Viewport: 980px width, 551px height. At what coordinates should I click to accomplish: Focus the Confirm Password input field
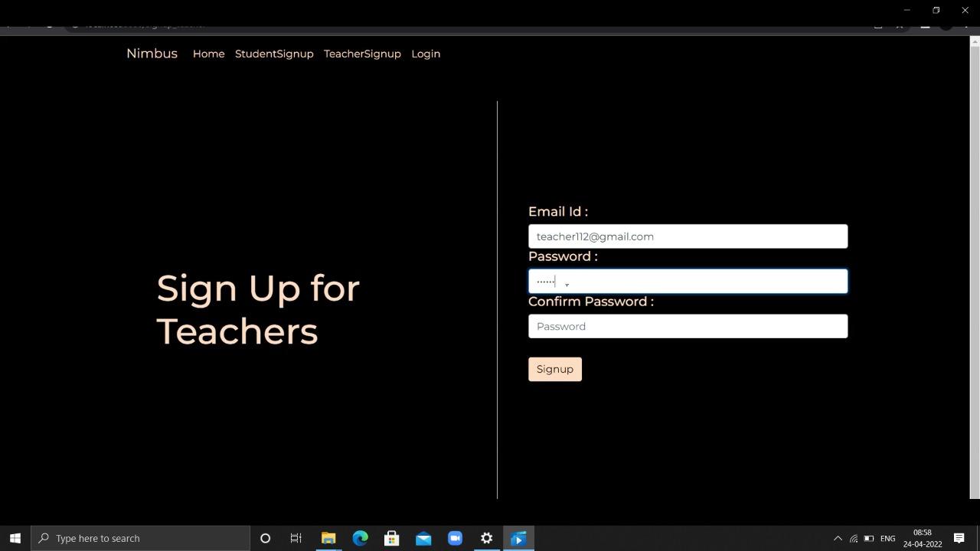pyautogui.click(x=688, y=326)
